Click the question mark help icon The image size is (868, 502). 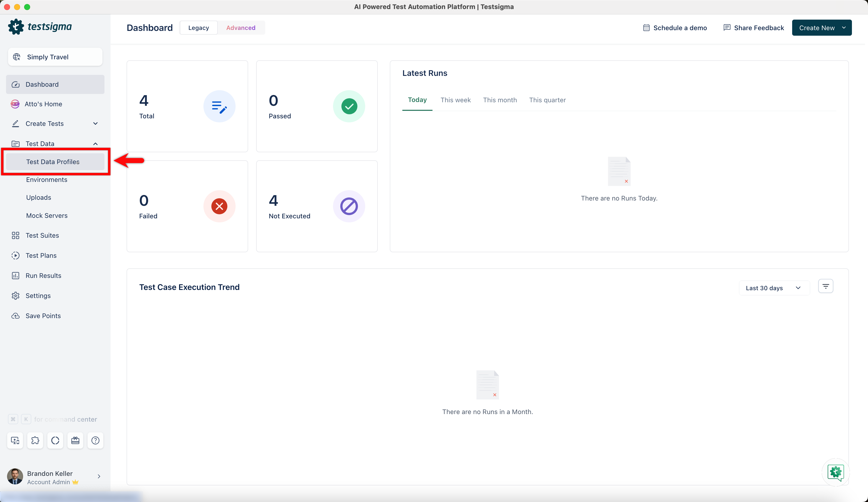(x=95, y=440)
